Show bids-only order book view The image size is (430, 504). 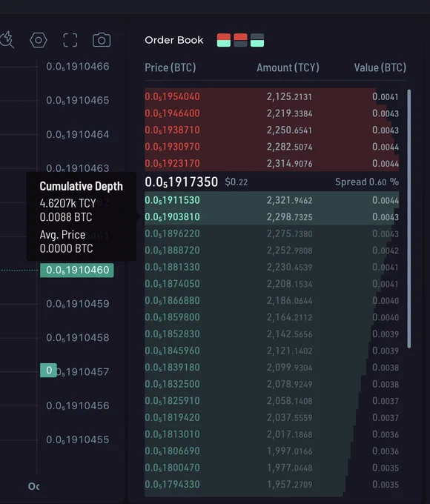(x=257, y=40)
